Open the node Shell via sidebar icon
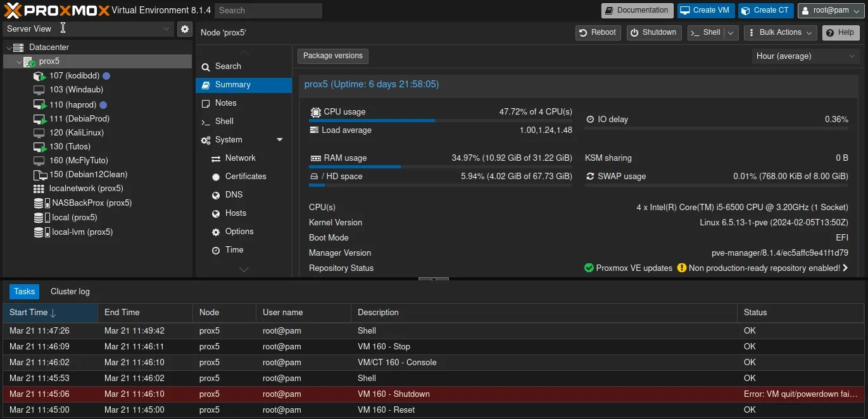The image size is (868, 419). [206, 121]
